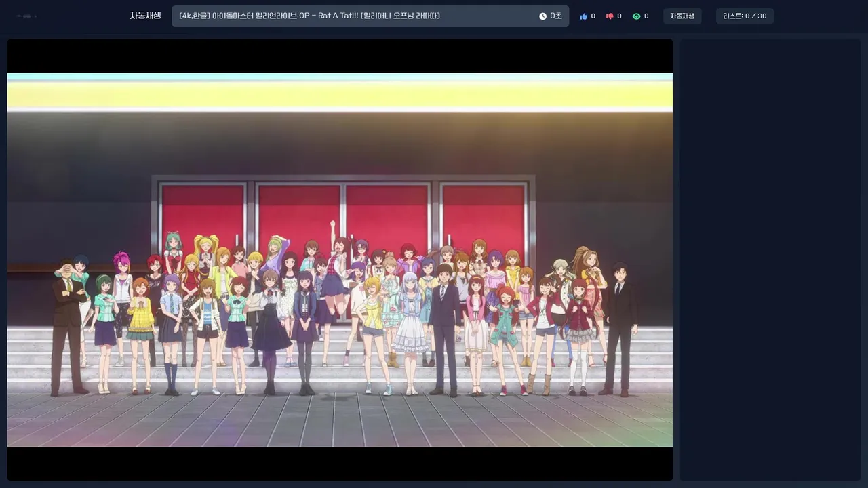Click the video title bar text
The width and height of the screenshot is (868, 488).
coord(310,16)
